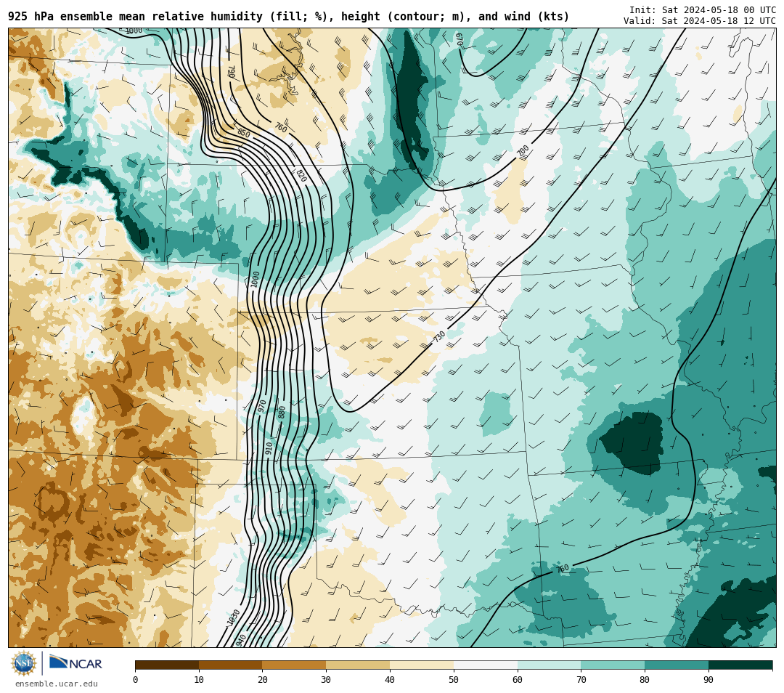Click the colorbar tick label 0
This screenshot has width=784, height=693.
point(136,679)
